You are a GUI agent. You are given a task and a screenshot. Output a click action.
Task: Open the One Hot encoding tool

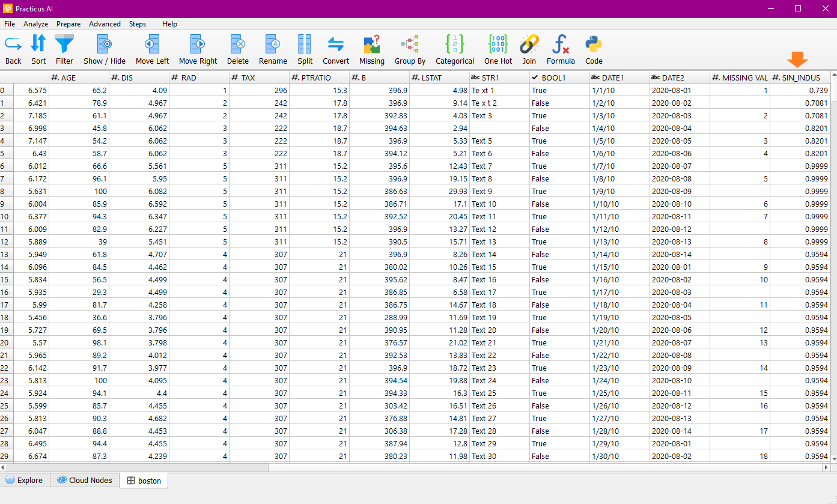(498, 44)
